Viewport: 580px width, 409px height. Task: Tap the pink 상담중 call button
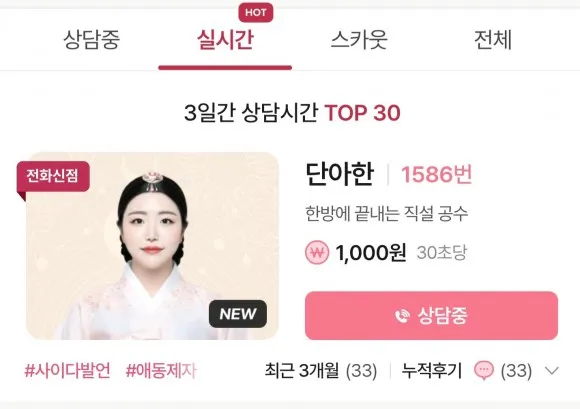tap(431, 315)
